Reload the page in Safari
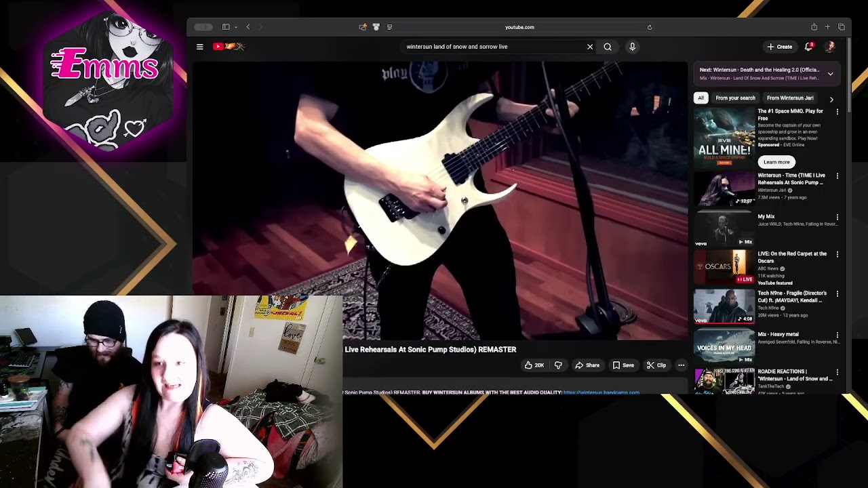The height and width of the screenshot is (488, 868). 650,27
